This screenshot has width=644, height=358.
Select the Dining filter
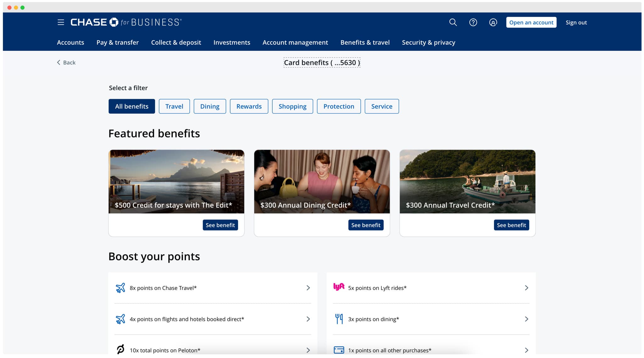[x=210, y=106]
